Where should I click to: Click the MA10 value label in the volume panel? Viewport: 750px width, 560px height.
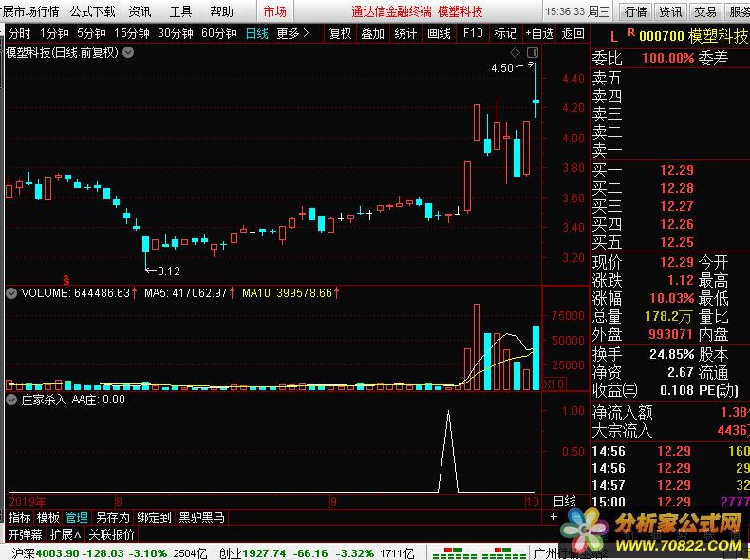(291, 292)
